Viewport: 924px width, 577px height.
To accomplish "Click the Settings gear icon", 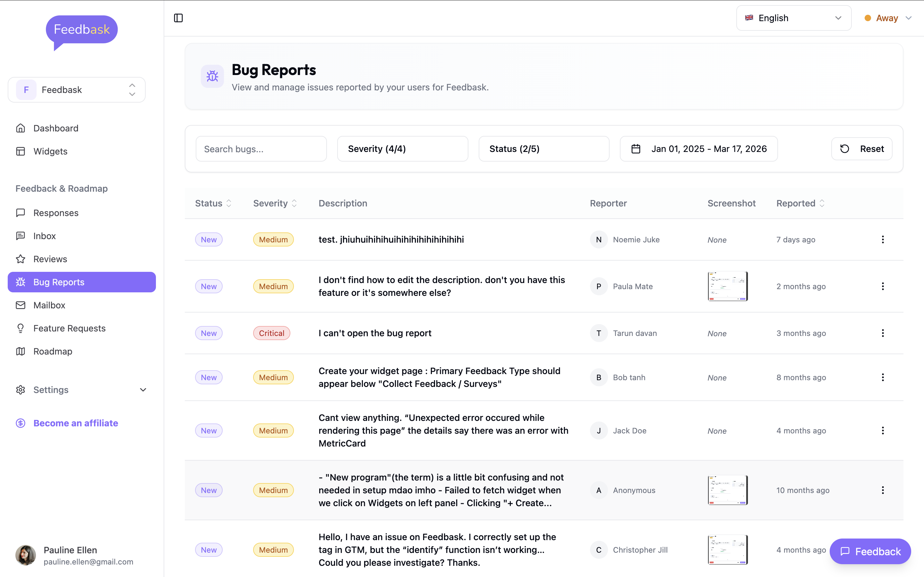I will [x=20, y=389].
